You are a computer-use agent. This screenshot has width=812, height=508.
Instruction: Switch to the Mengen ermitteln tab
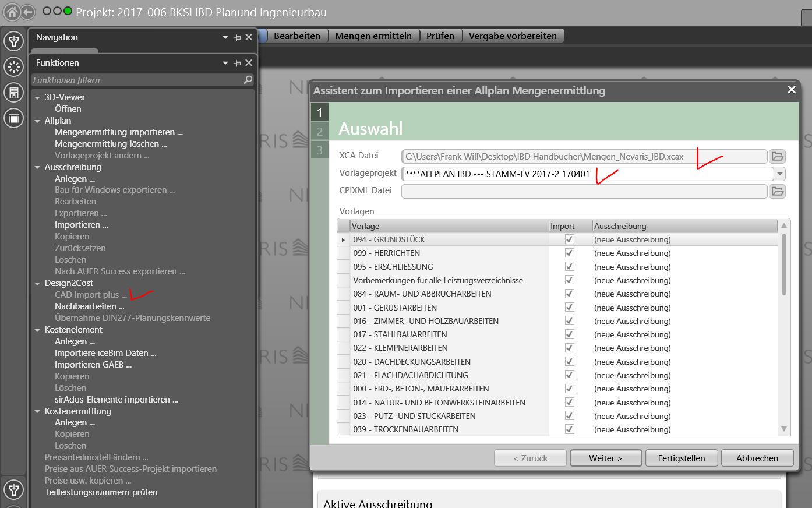tap(373, 36)
